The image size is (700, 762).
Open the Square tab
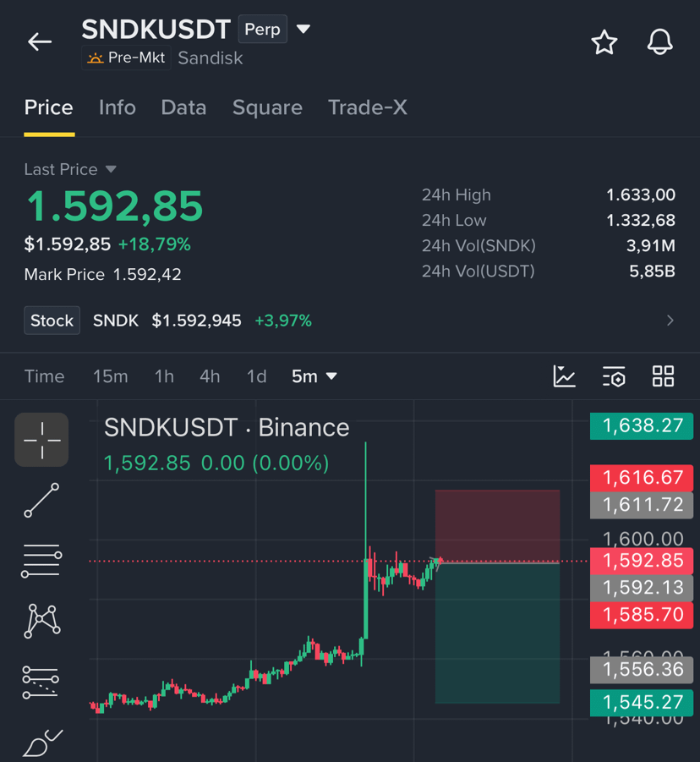click(x=267, y=107)
